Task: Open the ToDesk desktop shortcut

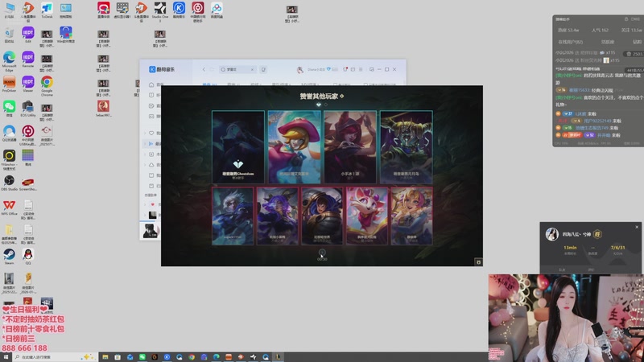Action: (x=47, y=10)
